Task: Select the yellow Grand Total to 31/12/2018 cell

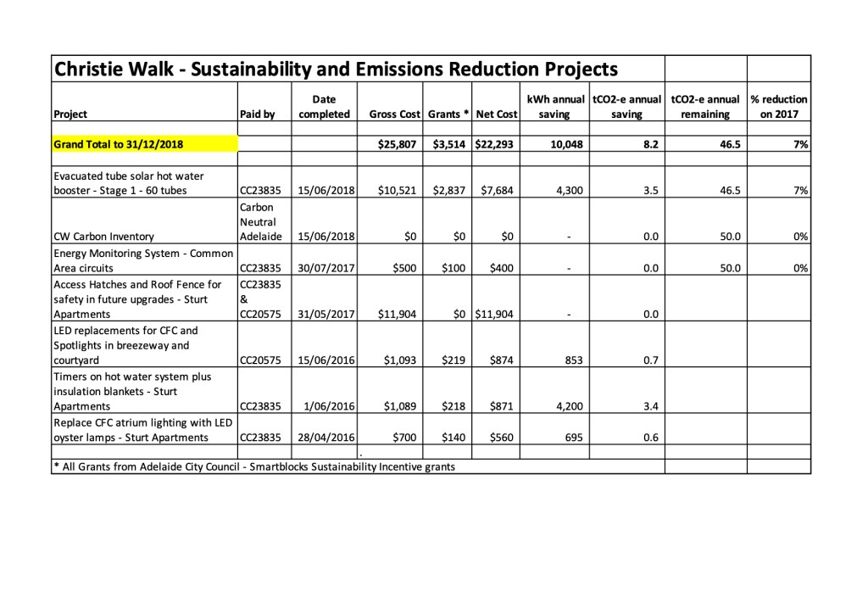Action: 144,144
